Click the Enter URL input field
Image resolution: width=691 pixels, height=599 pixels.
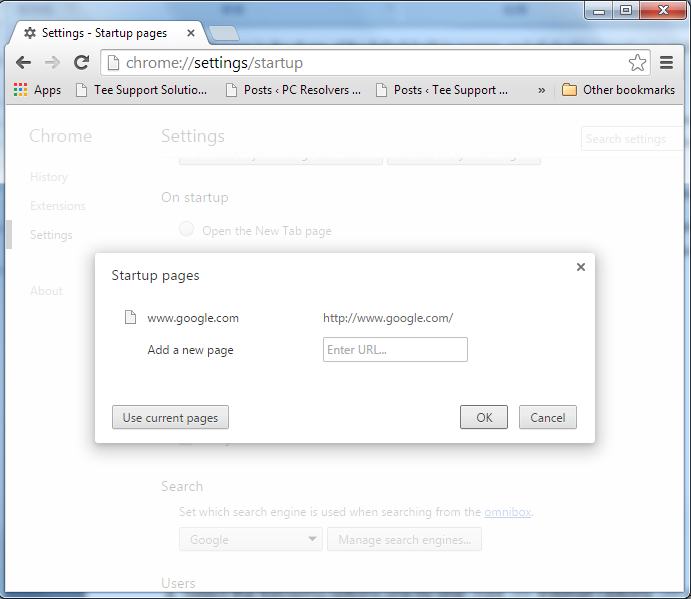point(395,350)
